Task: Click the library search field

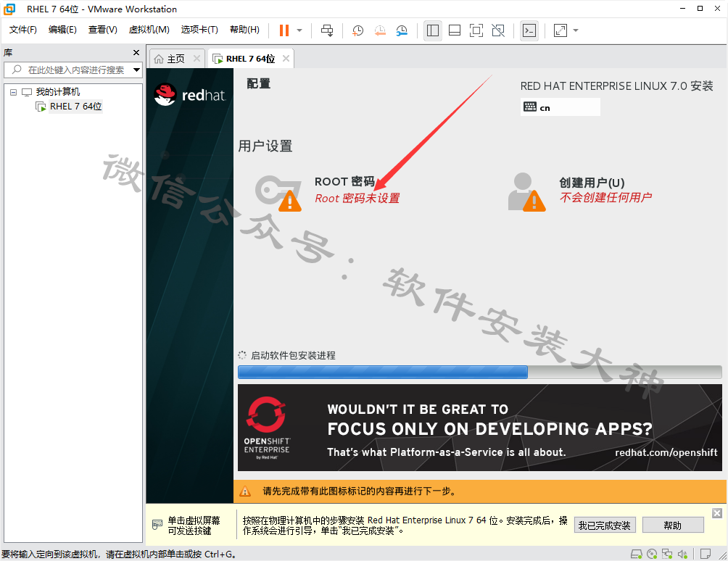Action: point(73,70)
